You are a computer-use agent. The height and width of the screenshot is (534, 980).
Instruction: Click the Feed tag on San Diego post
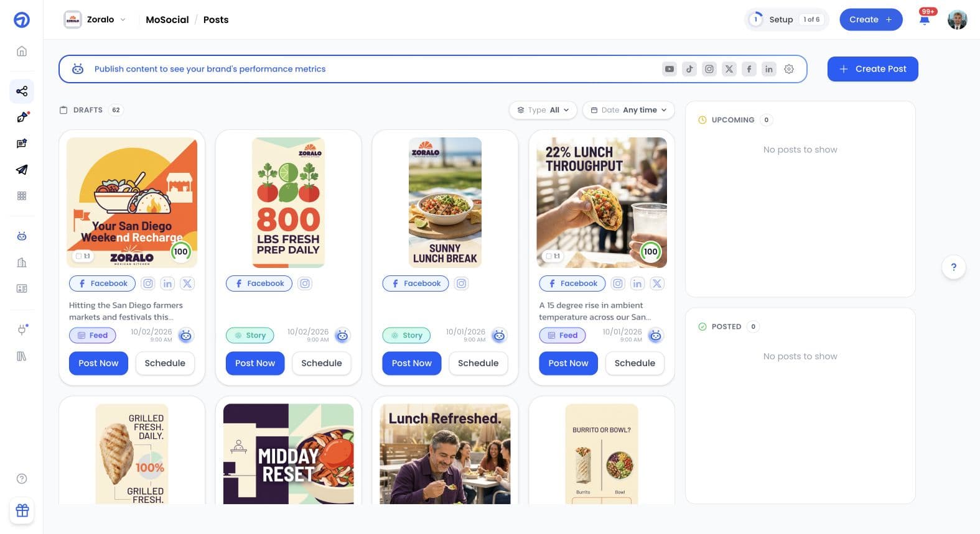pyautogui.click(x=93, y=336)
